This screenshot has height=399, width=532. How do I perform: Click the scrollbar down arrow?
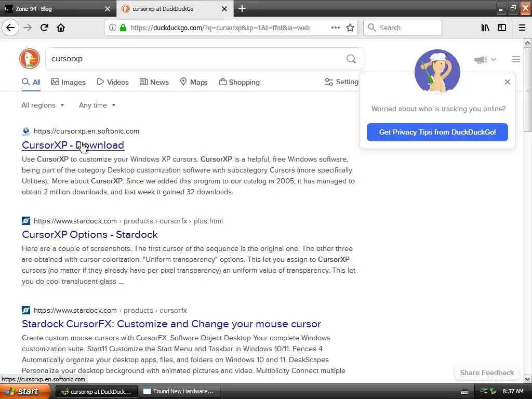527,379
